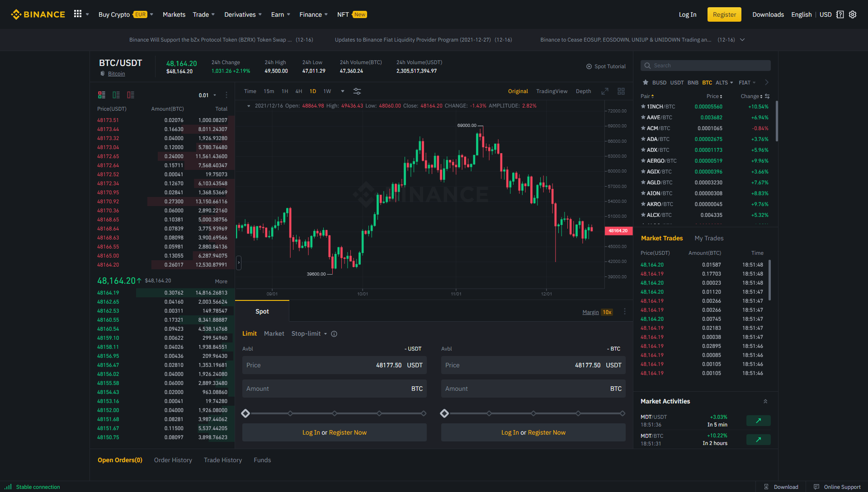
Task: Open the help center question icon
Action: click(840, 14)
